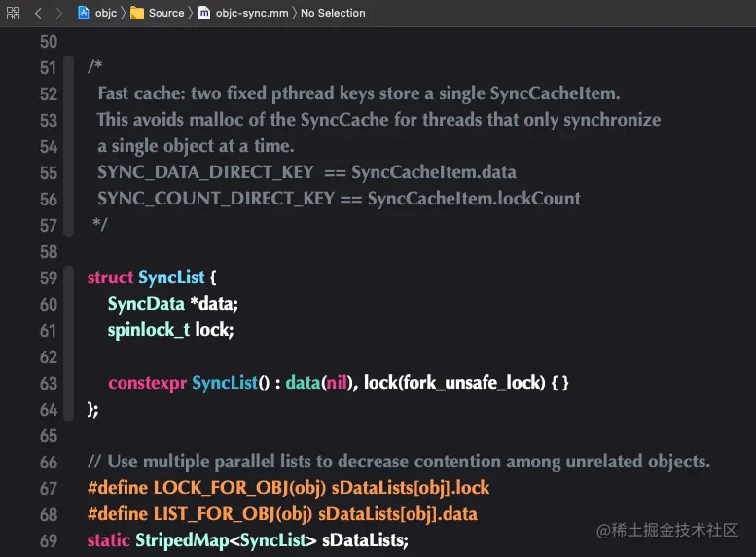This screenshot has width=756, height=557.
Task: Place cursor in "Use multiple parallel lists" comment
Action: 399,462
